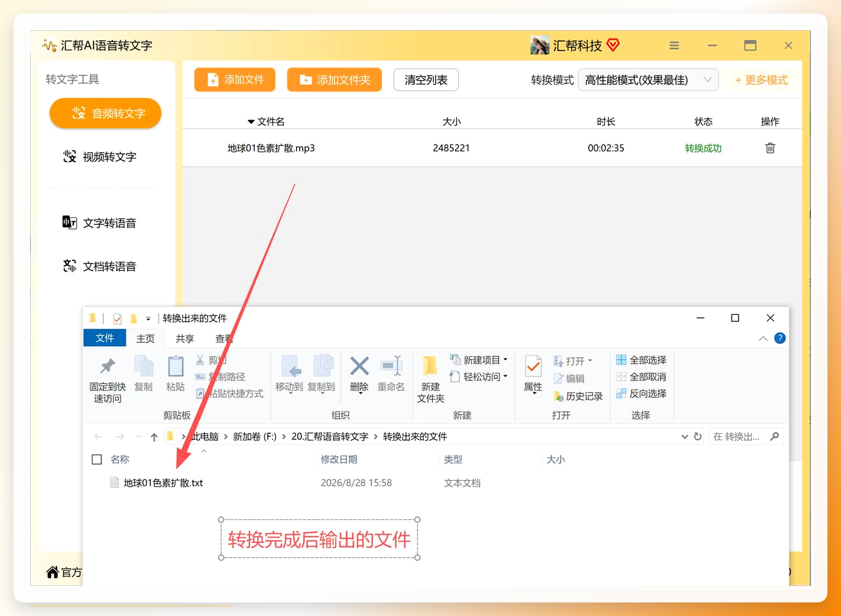Click the red VIP diamond badge
The width and height of the screenshot is (841, 616).
[613, 45]
